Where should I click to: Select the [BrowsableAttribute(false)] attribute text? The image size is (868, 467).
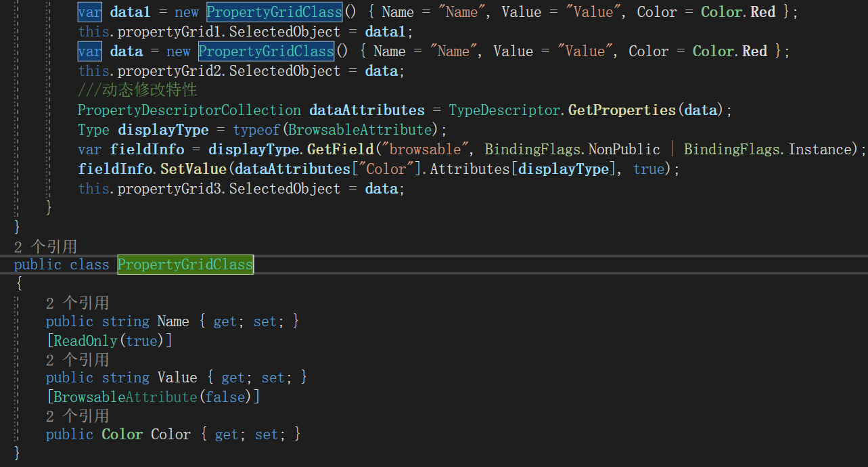(153, 397)
